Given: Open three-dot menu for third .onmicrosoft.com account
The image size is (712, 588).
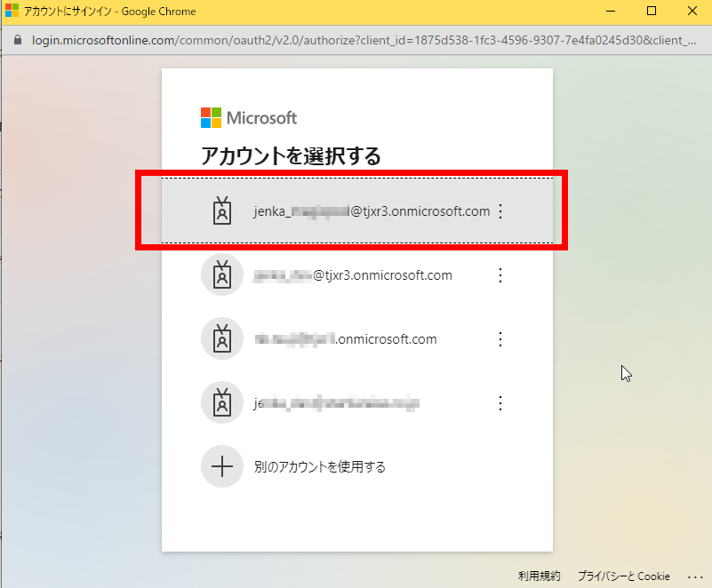Looking at the screenshot, I should coord(500,339).
